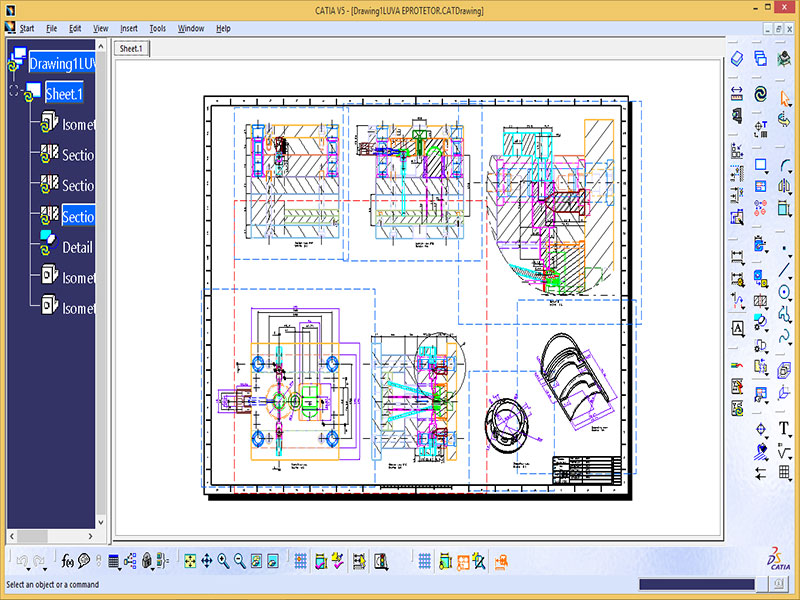Click the Fit All In view icon
Viewport: 800px width, 600px height.
[x=190, y=561]
